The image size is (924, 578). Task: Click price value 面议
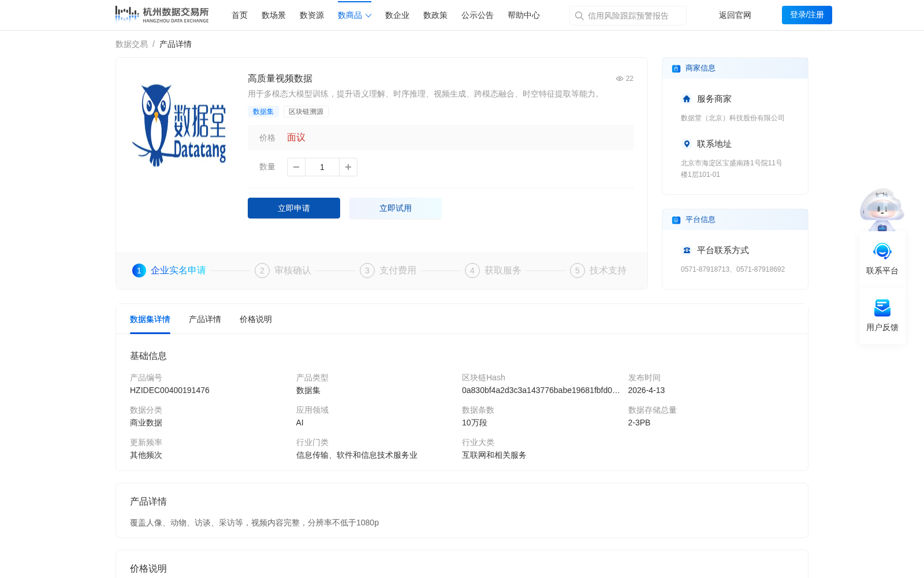click(x=296, y=138)
